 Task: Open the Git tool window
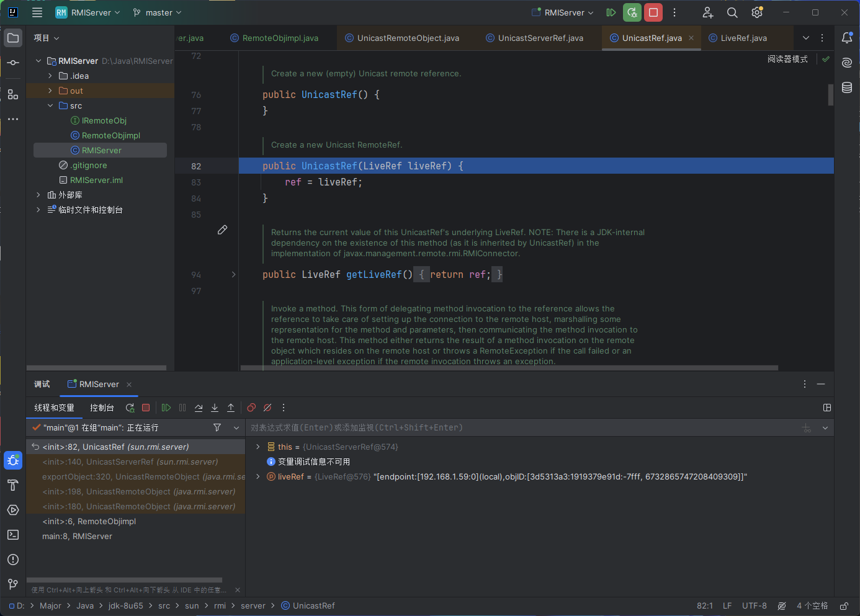pos(13,584)
